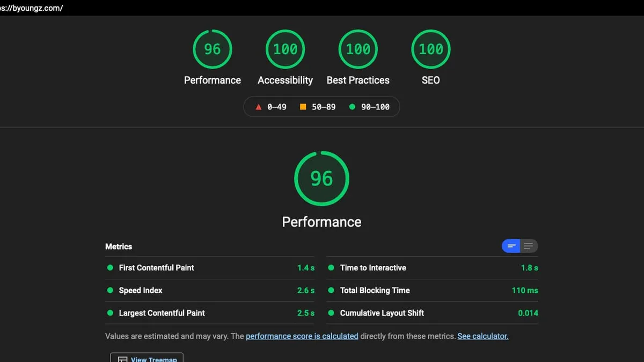
Task: Click the Treemap icon in the button
Action: (x=122, y=359)
